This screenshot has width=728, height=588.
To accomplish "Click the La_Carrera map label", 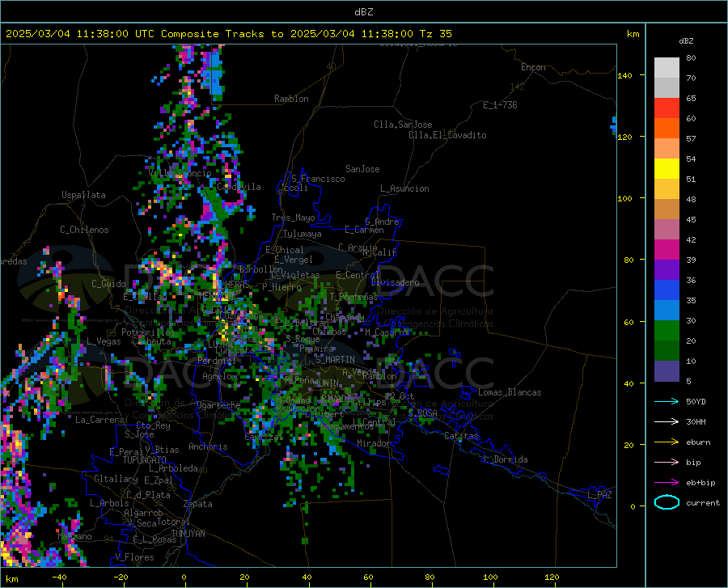I will click(99, 420).
